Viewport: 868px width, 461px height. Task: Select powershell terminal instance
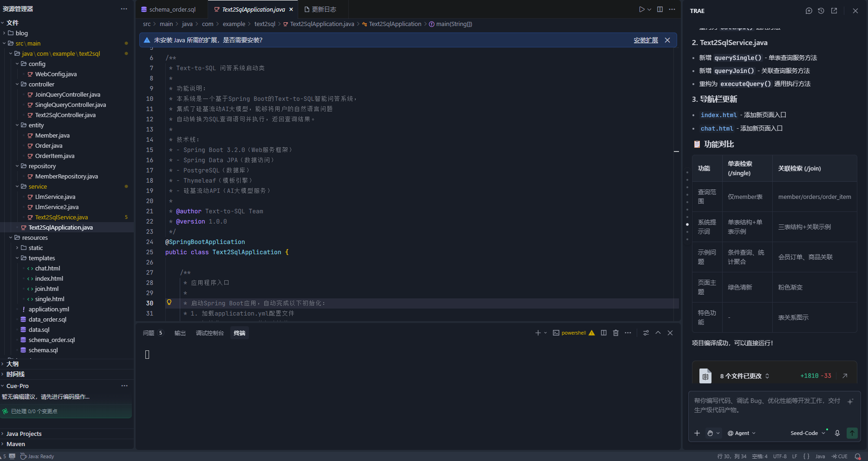click(x=574, y=333)
